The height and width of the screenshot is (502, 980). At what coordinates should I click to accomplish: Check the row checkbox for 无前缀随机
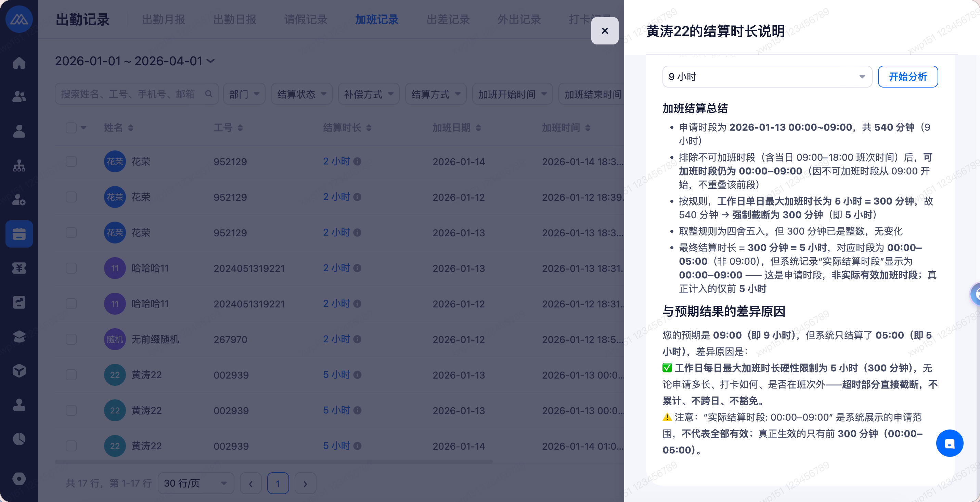click(71, 339)
